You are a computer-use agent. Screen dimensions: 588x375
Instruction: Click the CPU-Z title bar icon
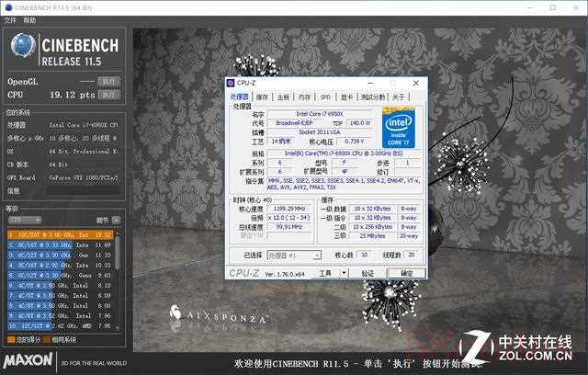[x=231, y=83]
